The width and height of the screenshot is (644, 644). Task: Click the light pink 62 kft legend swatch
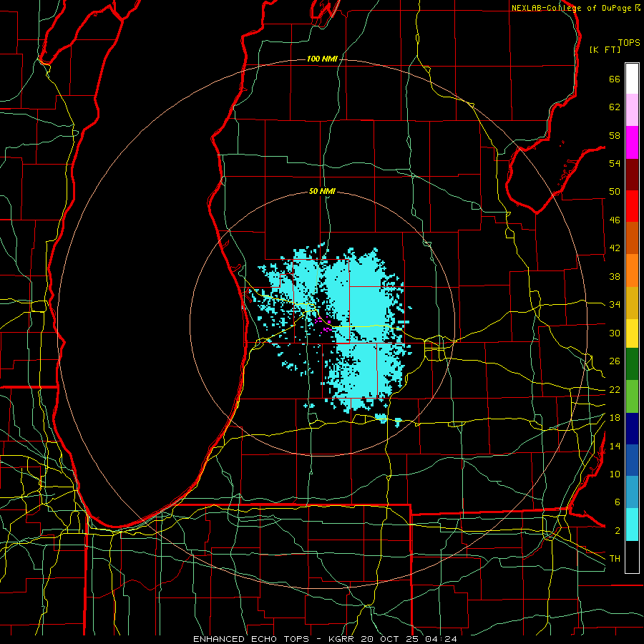(x=632, y=110)
